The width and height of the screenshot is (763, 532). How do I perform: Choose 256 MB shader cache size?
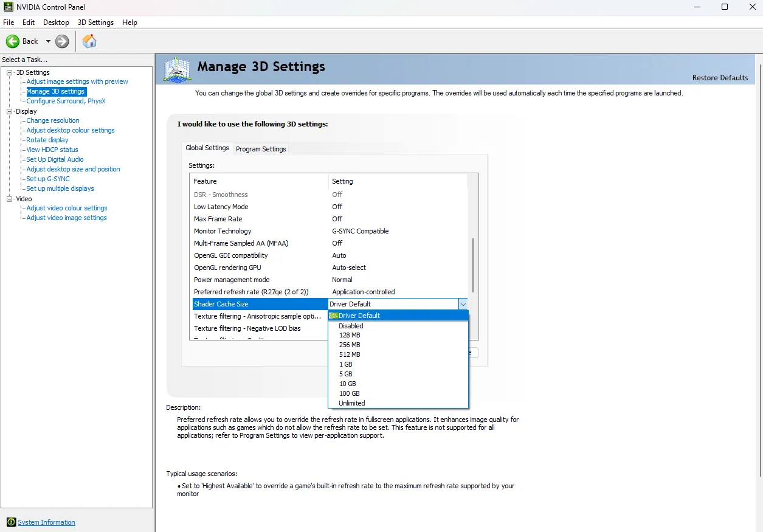[398, 345]
